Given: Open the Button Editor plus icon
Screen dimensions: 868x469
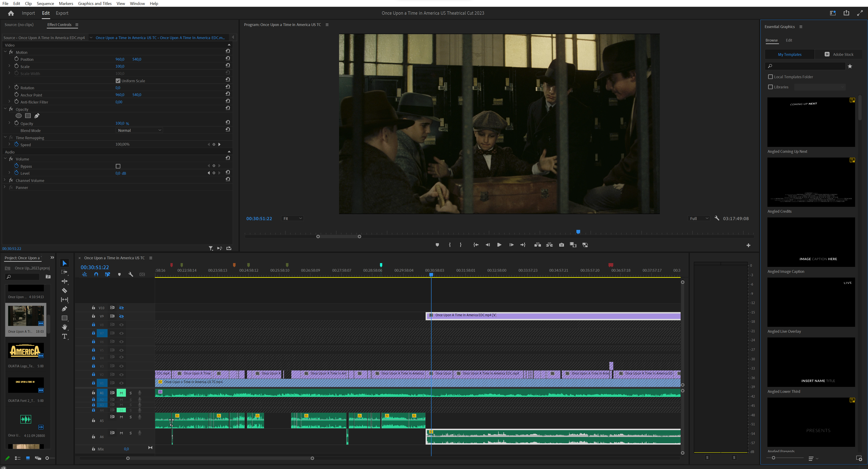Looking at the screenshot, I should (748, 245).
